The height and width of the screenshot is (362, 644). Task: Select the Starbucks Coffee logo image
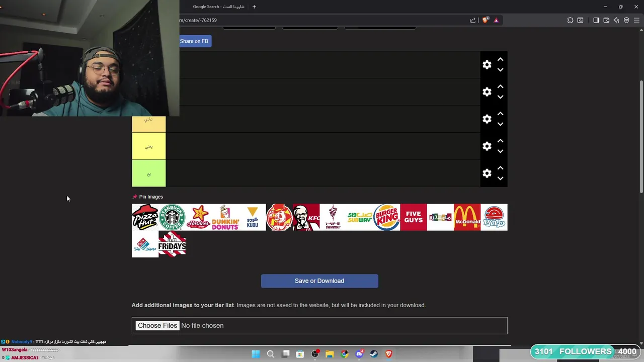pyautogui.click(x=172, y=217)
